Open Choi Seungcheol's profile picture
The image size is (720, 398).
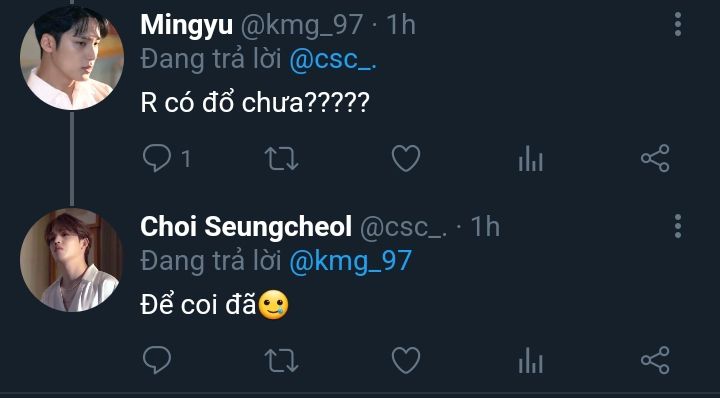tap(72, 260)
